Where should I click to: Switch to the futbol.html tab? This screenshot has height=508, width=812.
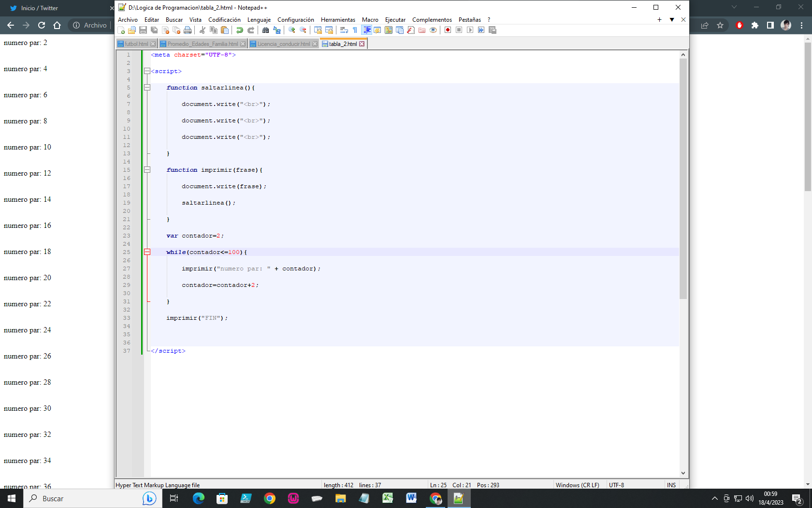coord(136,44)
